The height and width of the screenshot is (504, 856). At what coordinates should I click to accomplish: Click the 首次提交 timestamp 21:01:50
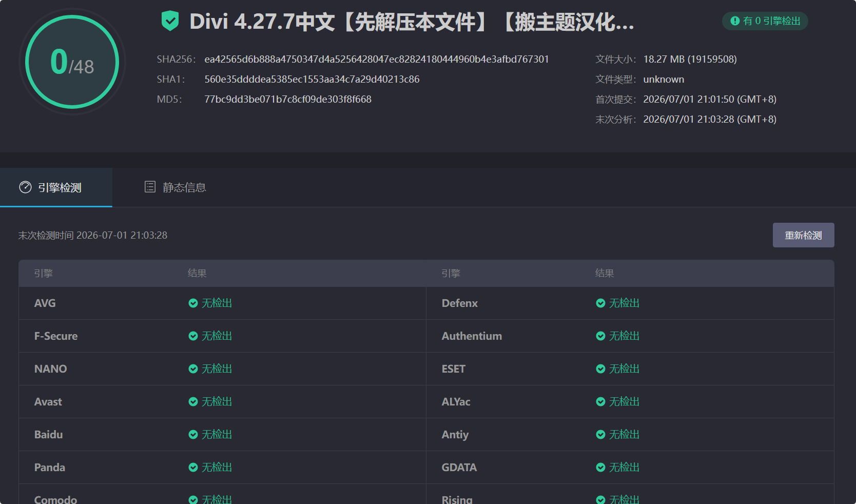[x=710, y=100]
